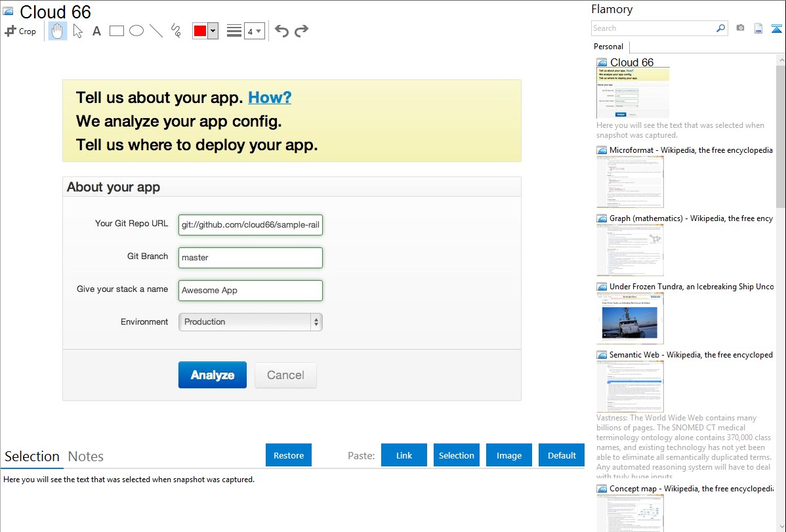
Task: Open the Semantic Web snapshot thumbnail
Action: point(630,386)
